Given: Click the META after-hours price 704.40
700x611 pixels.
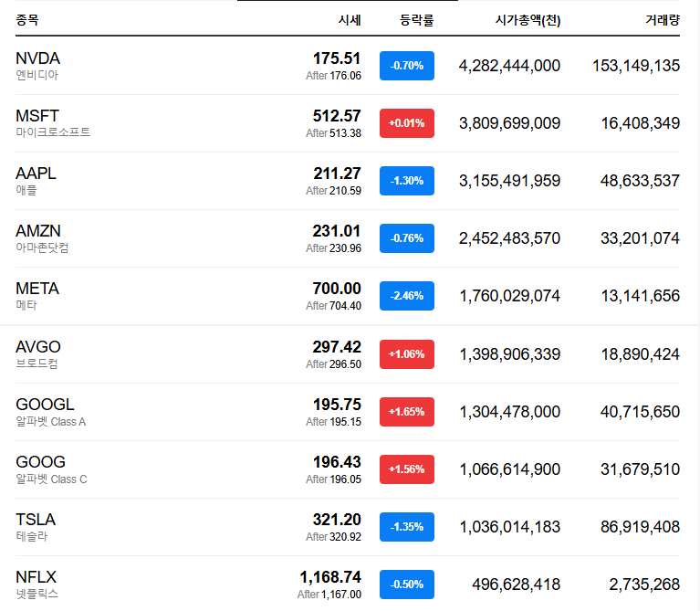Looking at the screenshot, I should tap(346, 306).
